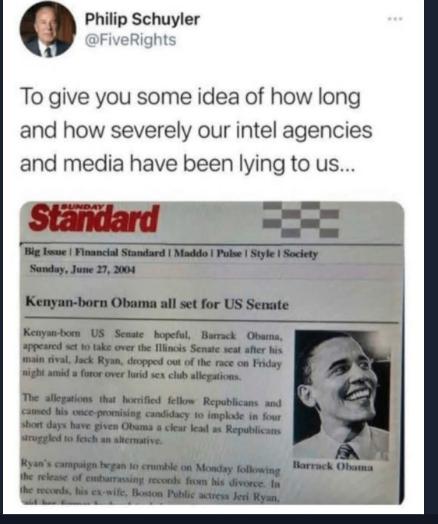Open the three-dot more options menu

pos(395,19)
